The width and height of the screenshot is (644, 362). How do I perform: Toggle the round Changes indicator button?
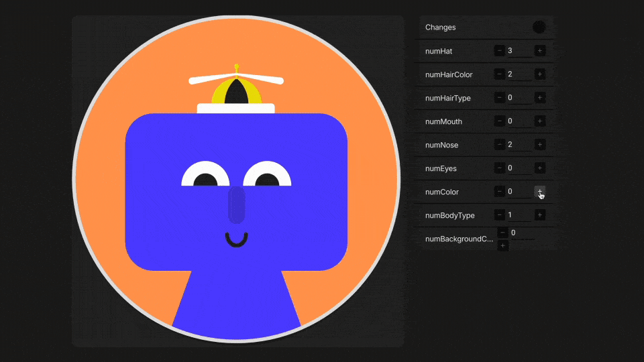(539, 27)
